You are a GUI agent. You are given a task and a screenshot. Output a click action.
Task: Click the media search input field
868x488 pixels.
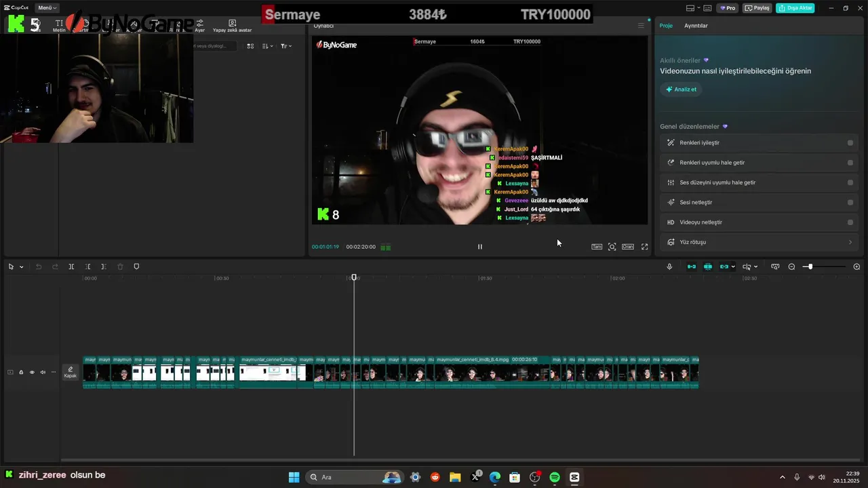pos(215,46)
